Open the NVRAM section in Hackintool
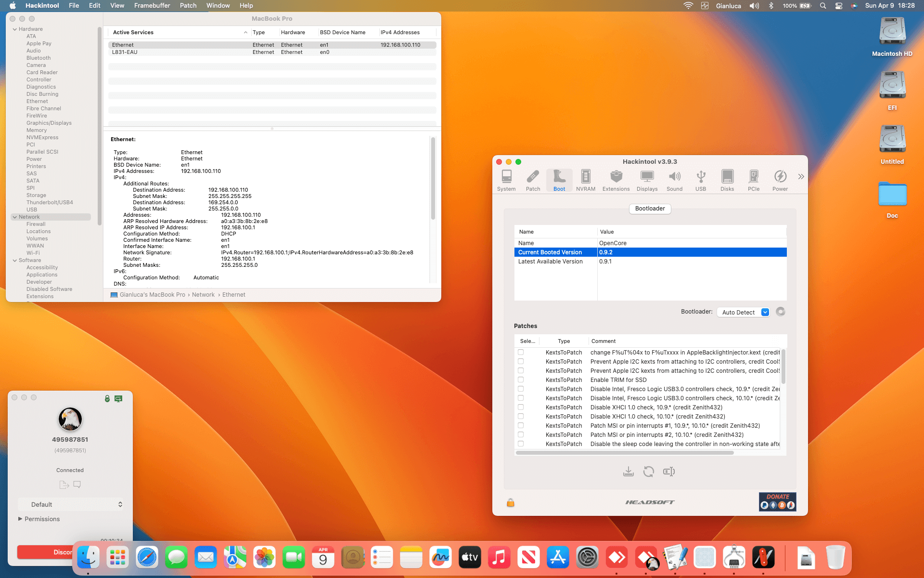 pyautogui.click(x=585, y=179)
